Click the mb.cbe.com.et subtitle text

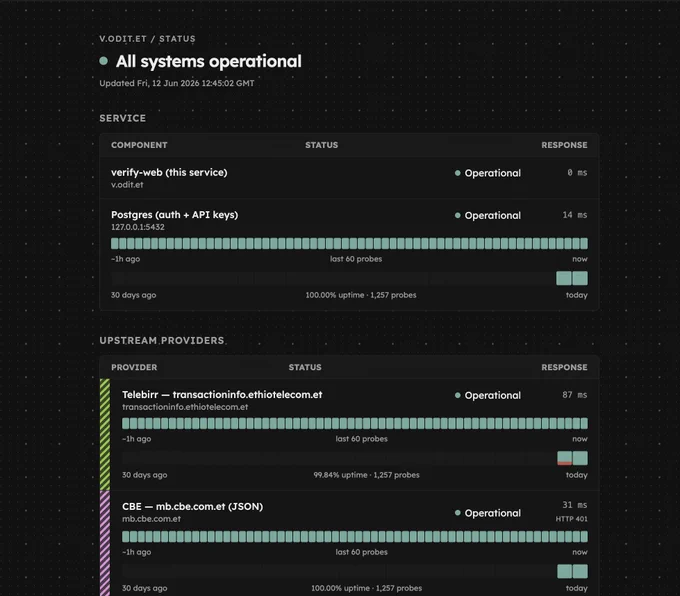[151, 519]
